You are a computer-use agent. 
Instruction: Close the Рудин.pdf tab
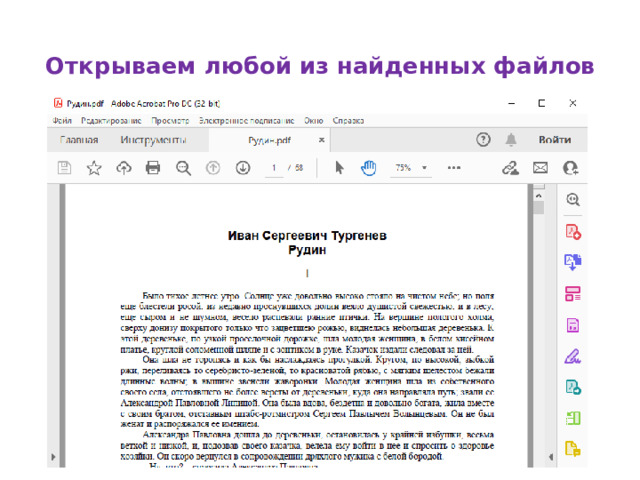[x=322, y=140]
